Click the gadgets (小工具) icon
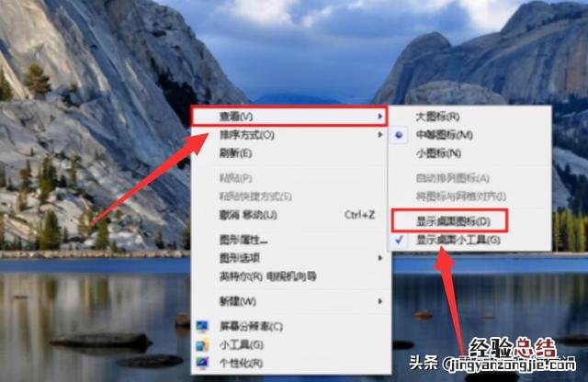The height and width of the screenshot is (382, 588). pos(202,344)
